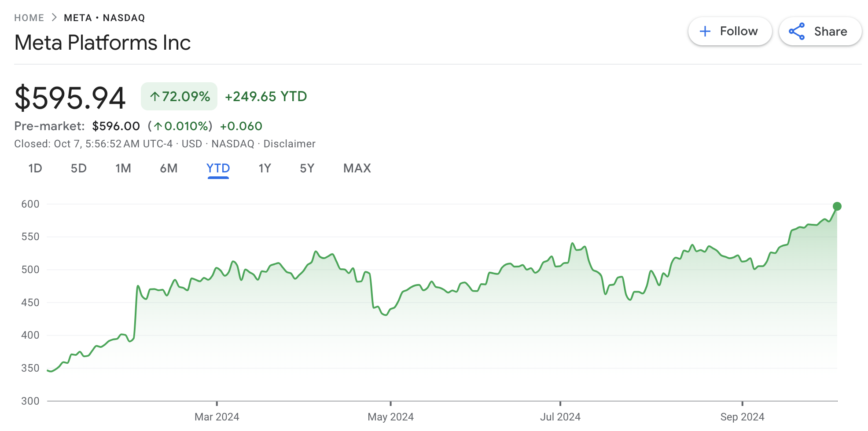868x431 pixels.
Task: Switch to the 1Y chart view
Action: coord(265,168)
